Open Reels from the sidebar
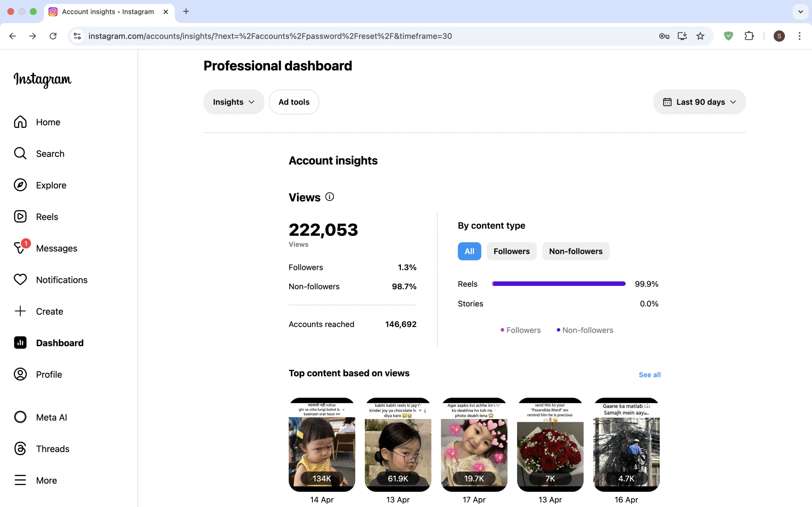 (x=47, y=217)
